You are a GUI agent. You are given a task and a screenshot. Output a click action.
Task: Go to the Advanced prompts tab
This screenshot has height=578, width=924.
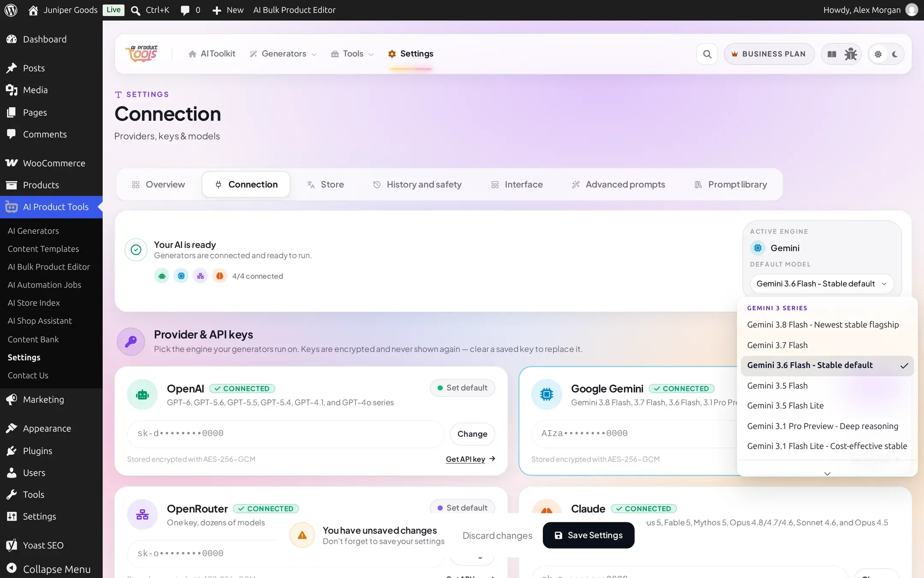[x=619, y=185]
